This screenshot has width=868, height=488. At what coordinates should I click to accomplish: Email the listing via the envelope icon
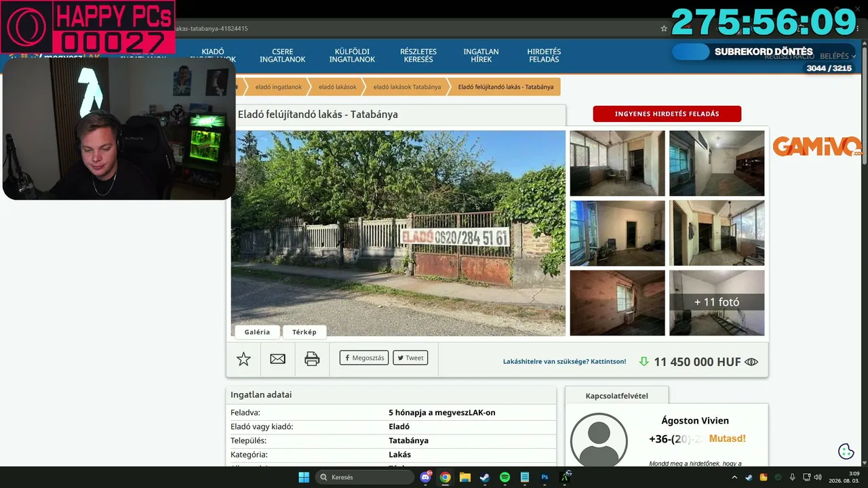click(277, 359)
